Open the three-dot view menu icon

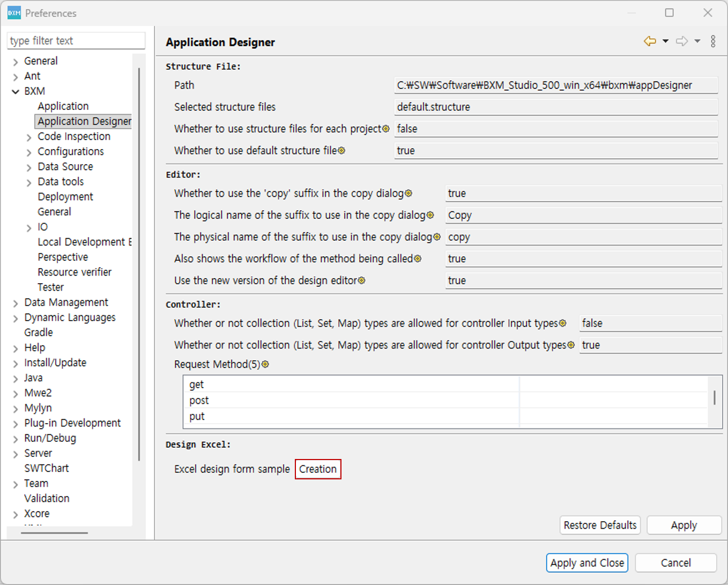click(x=713, y=41)
